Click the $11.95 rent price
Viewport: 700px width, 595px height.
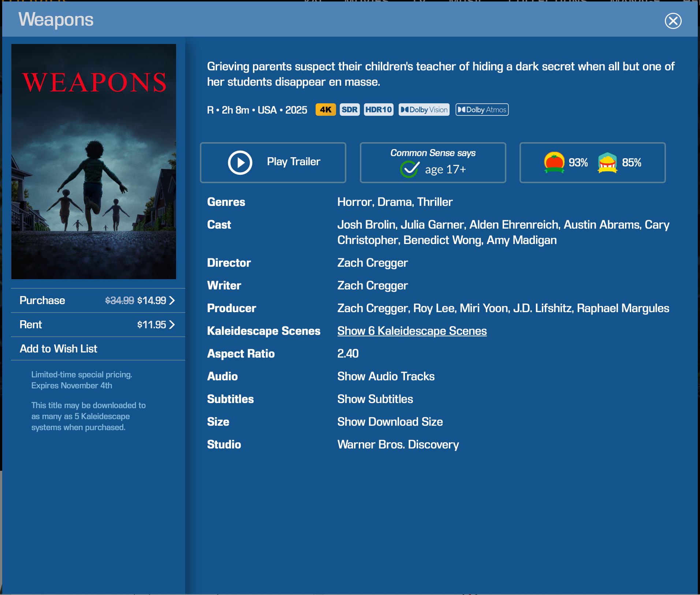tap(152, 325)
